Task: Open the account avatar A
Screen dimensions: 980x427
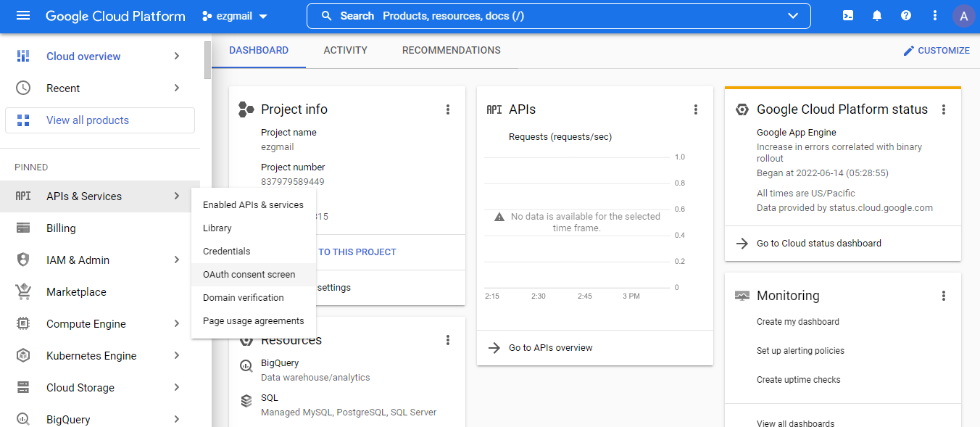Action: (x=963, y=16)
